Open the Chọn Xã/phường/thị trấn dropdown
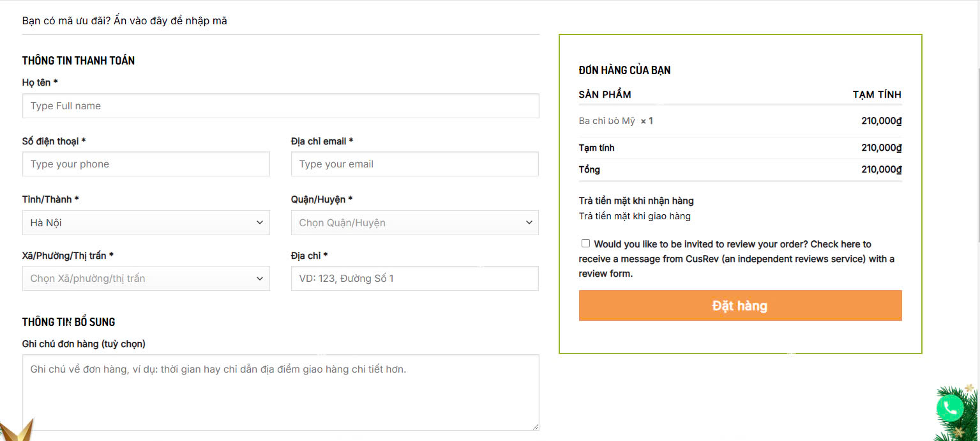 pyautogui.click(x=146, y=278)
